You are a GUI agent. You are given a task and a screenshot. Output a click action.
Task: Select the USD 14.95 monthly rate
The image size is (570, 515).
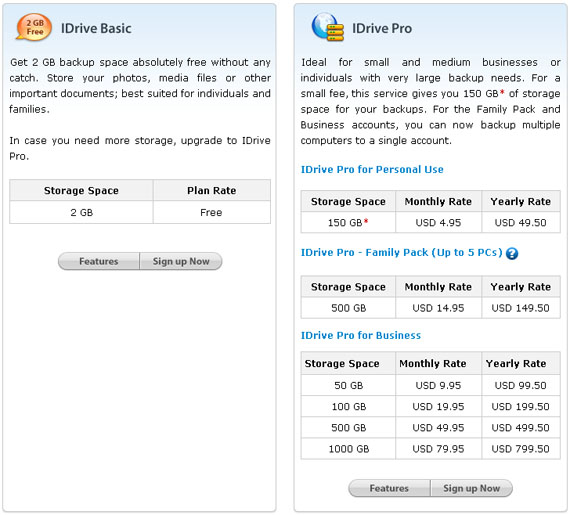(438, 308)
